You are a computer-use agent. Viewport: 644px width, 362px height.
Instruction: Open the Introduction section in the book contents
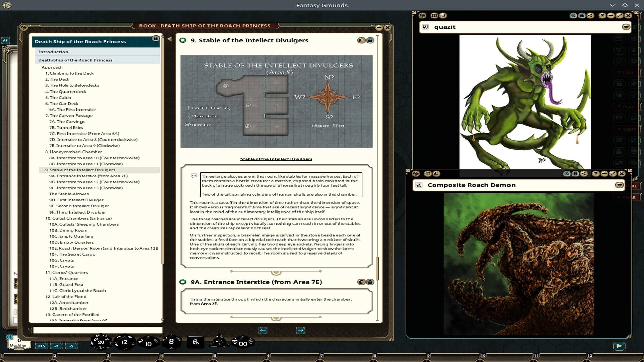coord(53,52)
